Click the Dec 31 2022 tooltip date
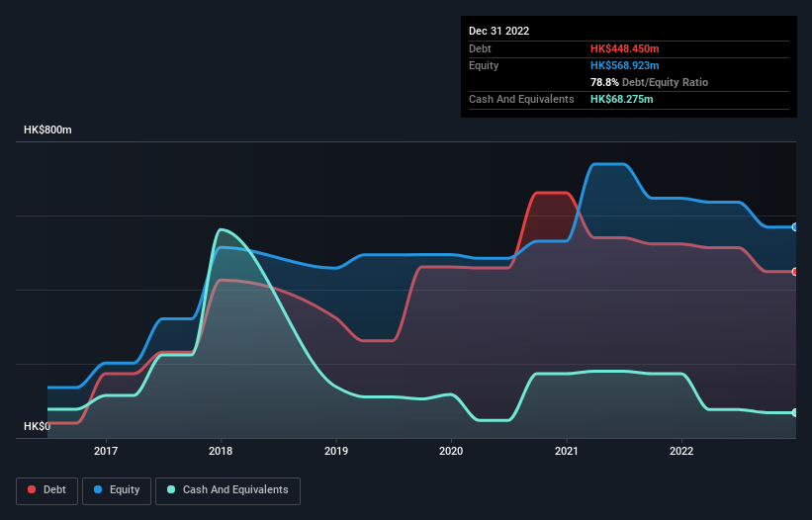The height and width of the screenshot is (520, 812). (x=498, y=31)
